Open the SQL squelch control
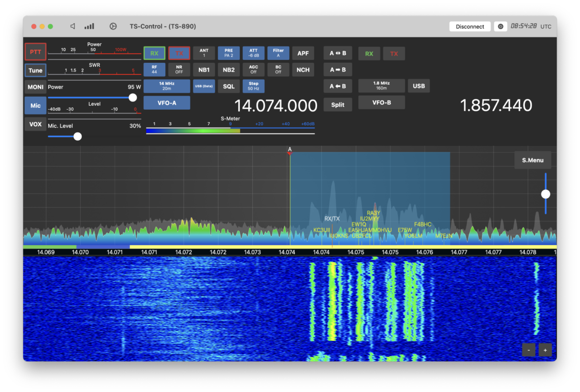580x392 pixels. 229,86
